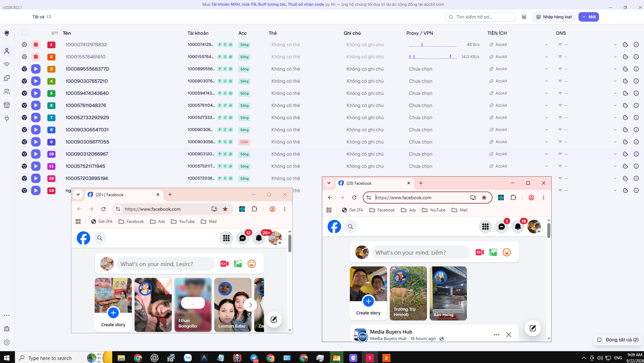Open tab search dropdown in the Liêm browser
This screenshot has height=363, width=644.
[x=329, y=183]
